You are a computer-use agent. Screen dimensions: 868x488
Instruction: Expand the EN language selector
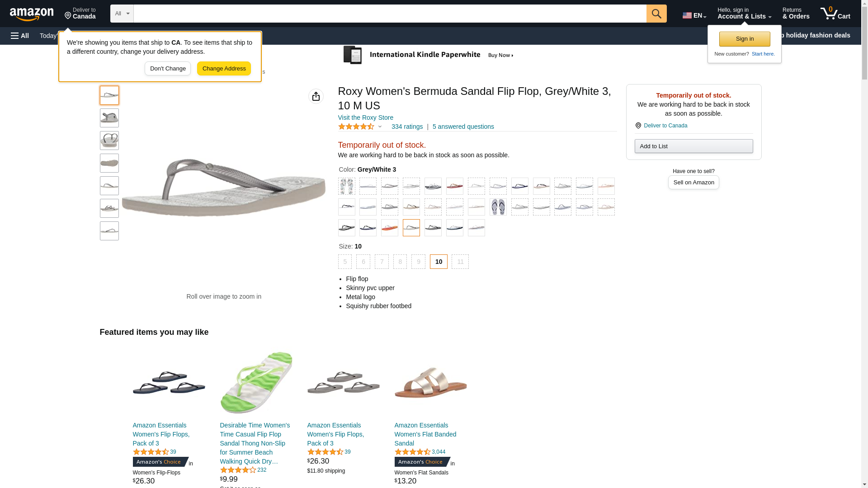click(x=694, y=15)
